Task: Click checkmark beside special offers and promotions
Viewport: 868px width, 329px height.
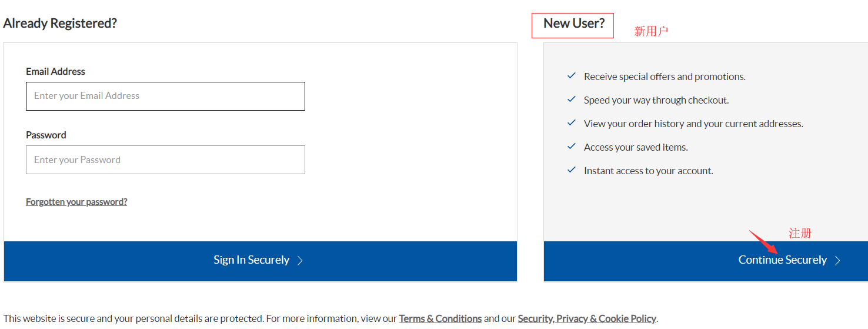Action: [x=571, y=76]
